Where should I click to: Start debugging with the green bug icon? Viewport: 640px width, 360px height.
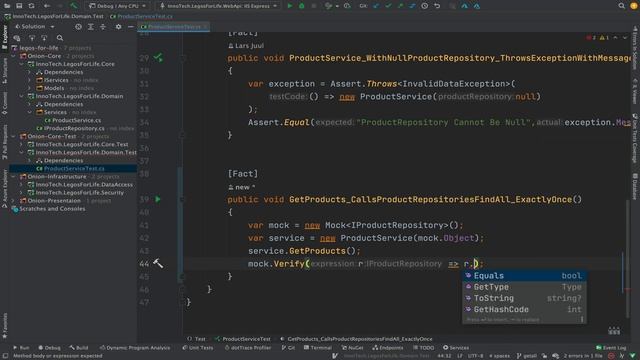[302, 6]
